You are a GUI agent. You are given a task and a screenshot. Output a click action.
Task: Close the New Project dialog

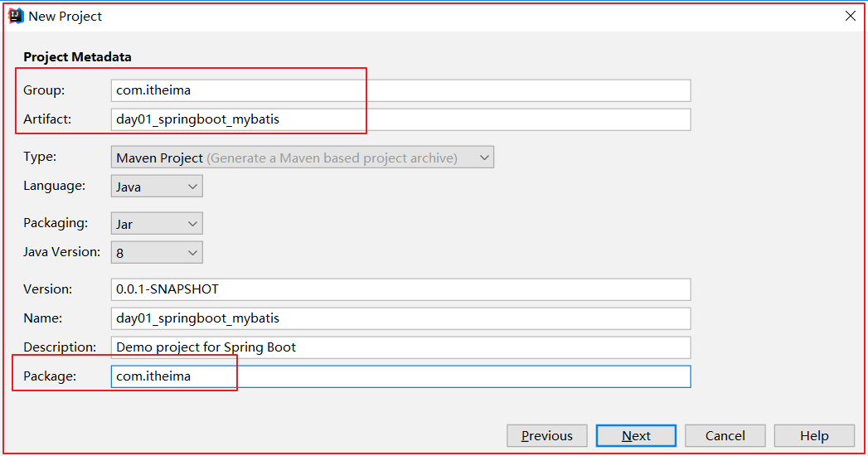coord(851,16)
